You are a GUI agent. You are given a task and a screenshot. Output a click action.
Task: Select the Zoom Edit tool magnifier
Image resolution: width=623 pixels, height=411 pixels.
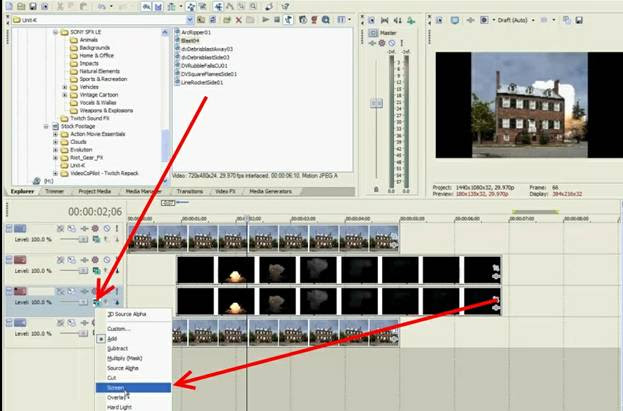253,6
